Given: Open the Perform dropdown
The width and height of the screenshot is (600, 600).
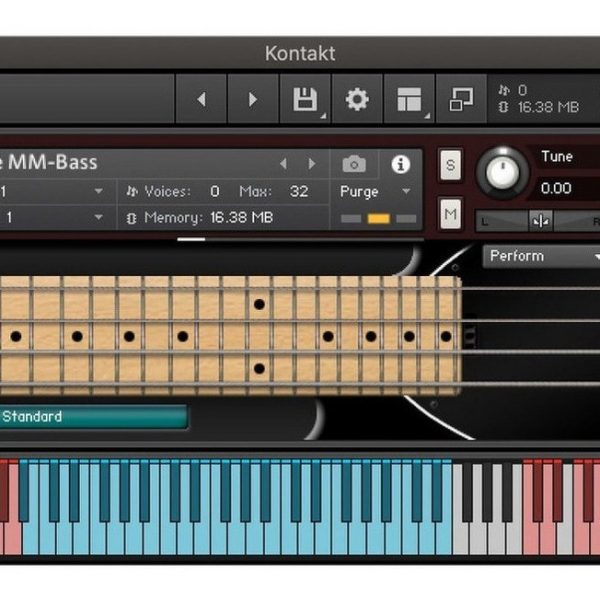Looking at the screenshot, I should tap(541, 256).
